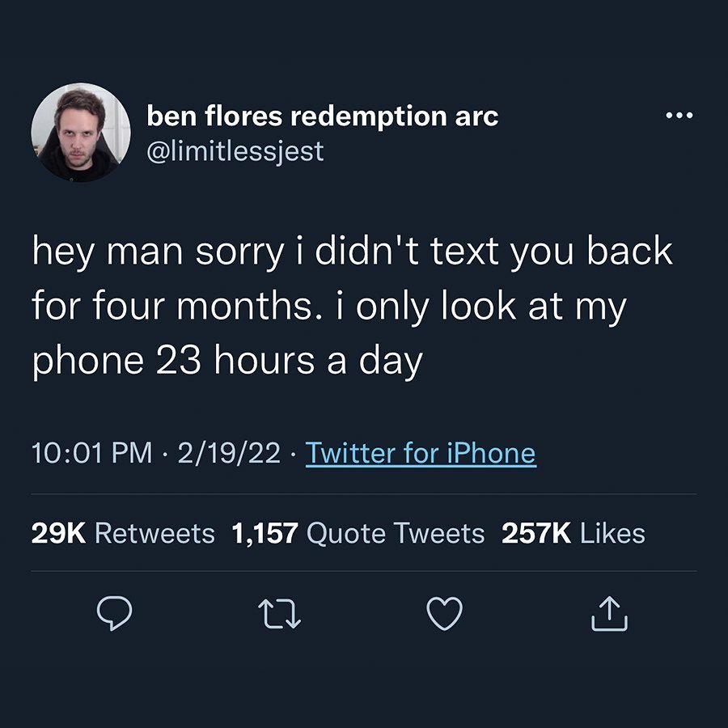
Task: Click the 10:01 PM timestamp
Action: click(91, 453)
